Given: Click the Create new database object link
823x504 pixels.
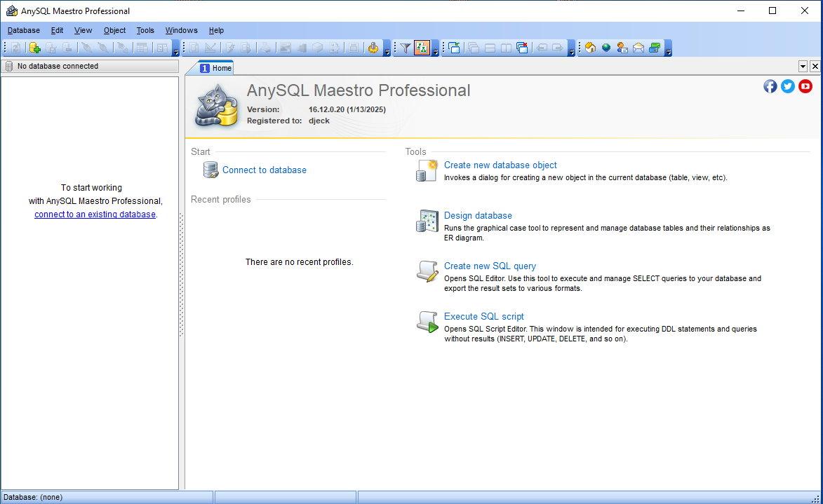Looking at the screenshot, I should (500, 165).
